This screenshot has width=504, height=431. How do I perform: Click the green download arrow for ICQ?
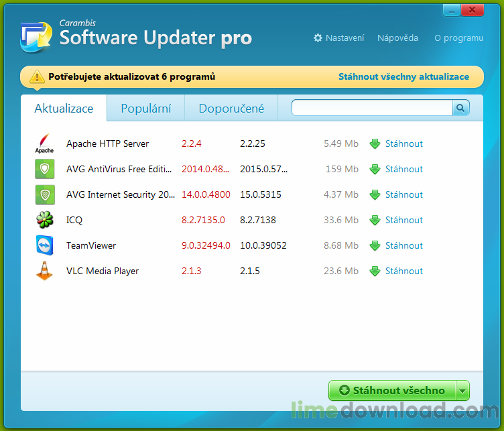[x=375, y=221]
